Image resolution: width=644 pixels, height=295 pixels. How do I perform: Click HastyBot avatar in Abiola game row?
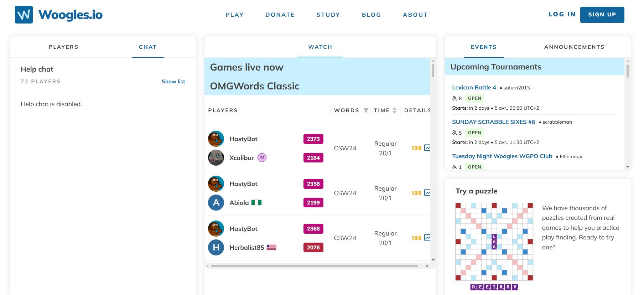click(216, 184)
